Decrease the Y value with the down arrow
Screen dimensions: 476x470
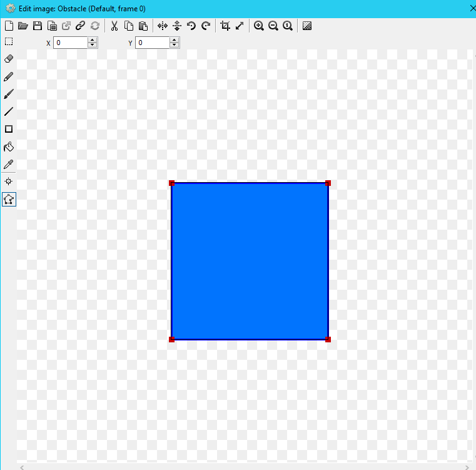tap(175, 45)
